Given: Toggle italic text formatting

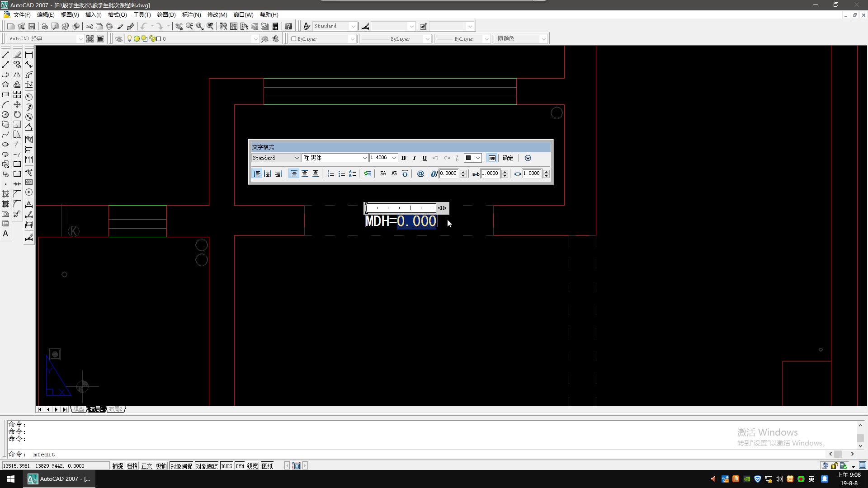Looking at the screenshot, I should pos(414,158).
